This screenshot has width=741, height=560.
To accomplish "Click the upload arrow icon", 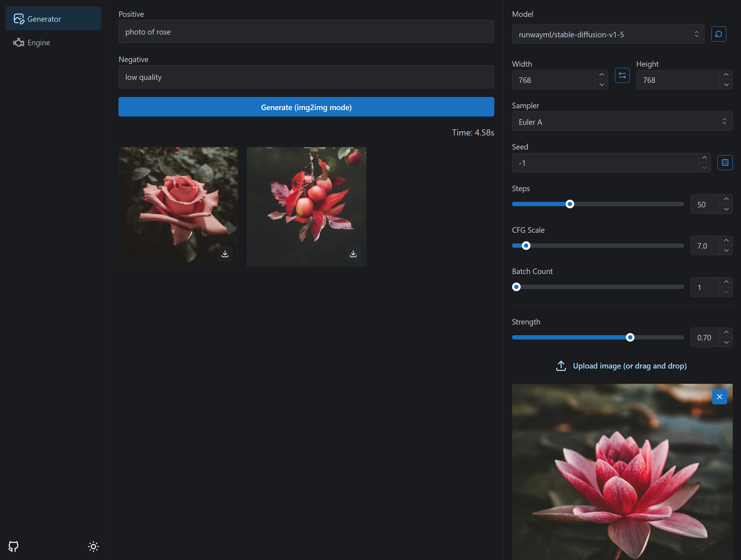I will point(561,366).
